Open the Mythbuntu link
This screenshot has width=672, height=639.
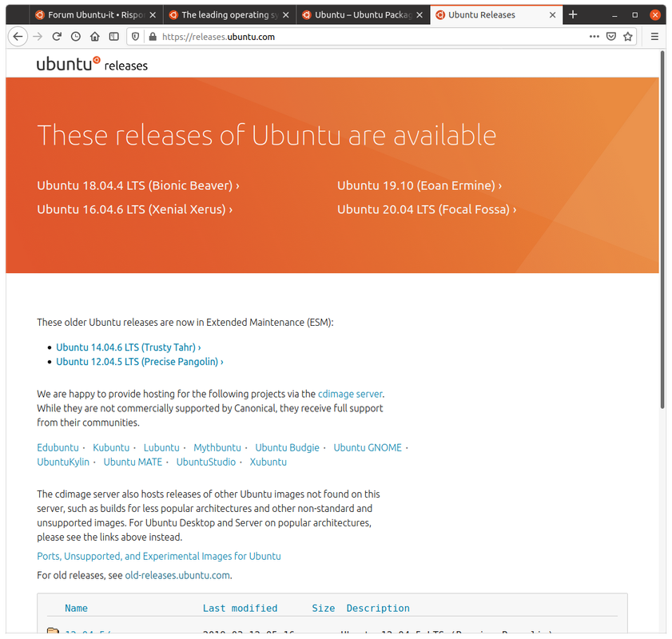(217, 447)
